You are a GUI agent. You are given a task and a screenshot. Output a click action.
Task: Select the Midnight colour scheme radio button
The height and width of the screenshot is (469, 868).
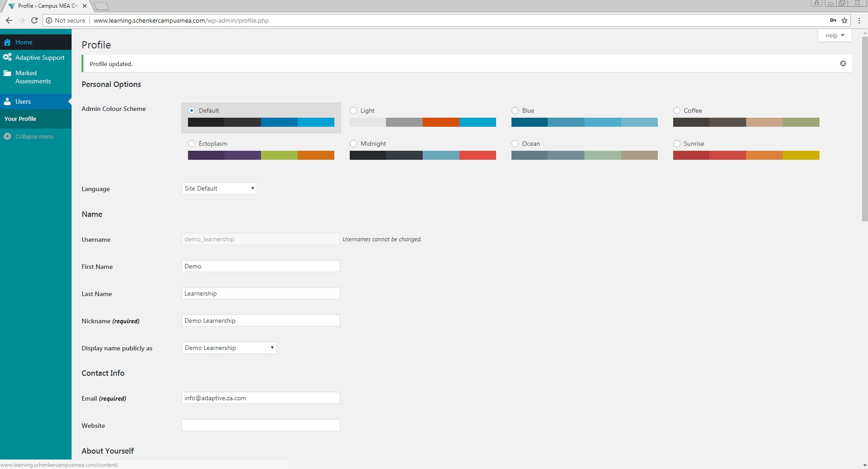(353, 144)
